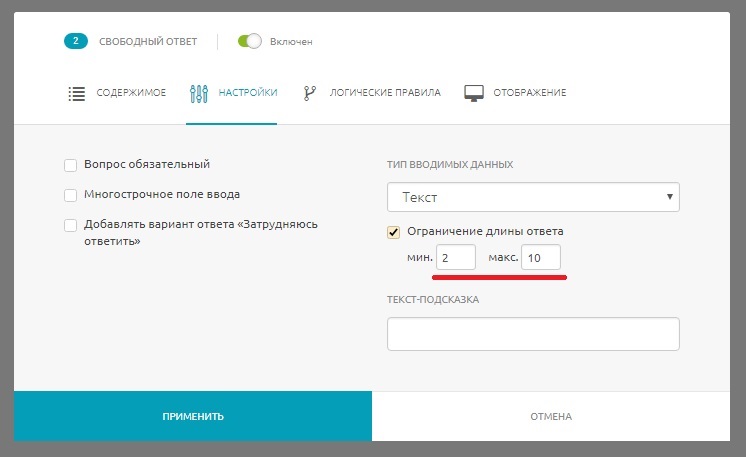Viewport: 746px width, 457px height.
Task: Click the Отмена button
Action: point(551,416)
